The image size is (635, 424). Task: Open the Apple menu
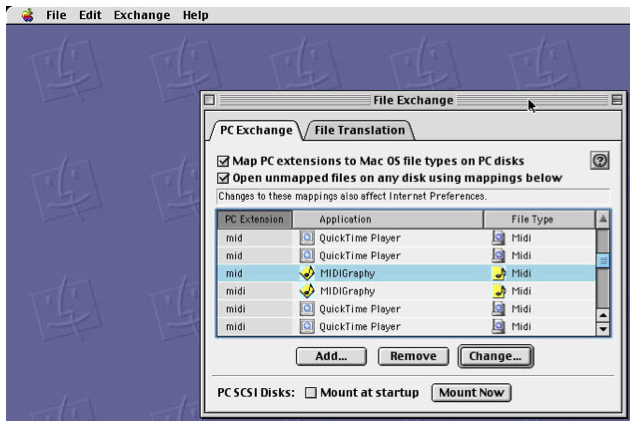[28, 15]
